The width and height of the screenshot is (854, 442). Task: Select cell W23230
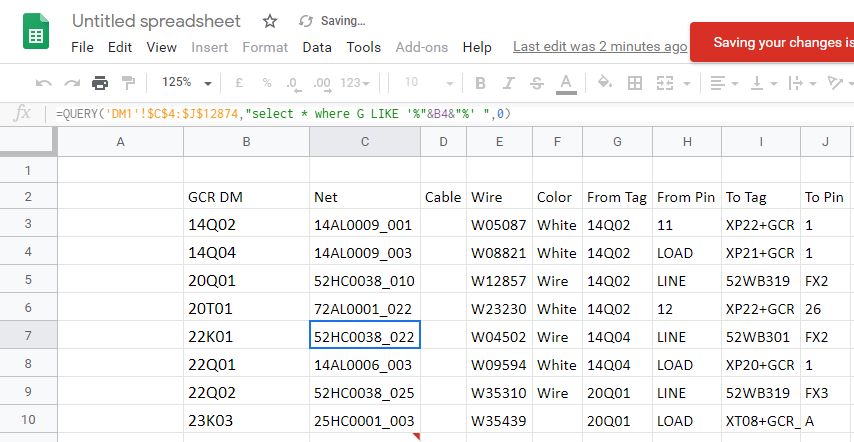(x=499, y=308)
